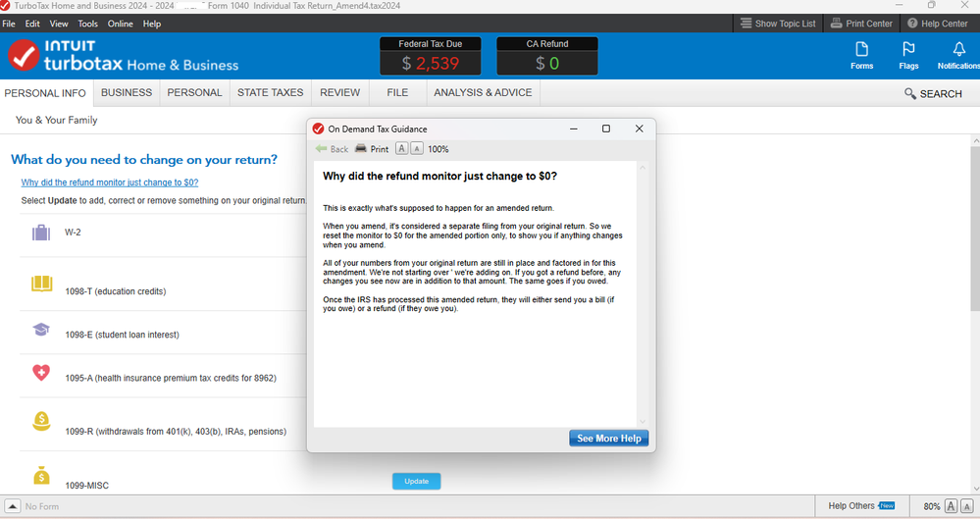Open 'Why did the refund monitor' link
Screen dimensions: 980x519
point(109,182)
